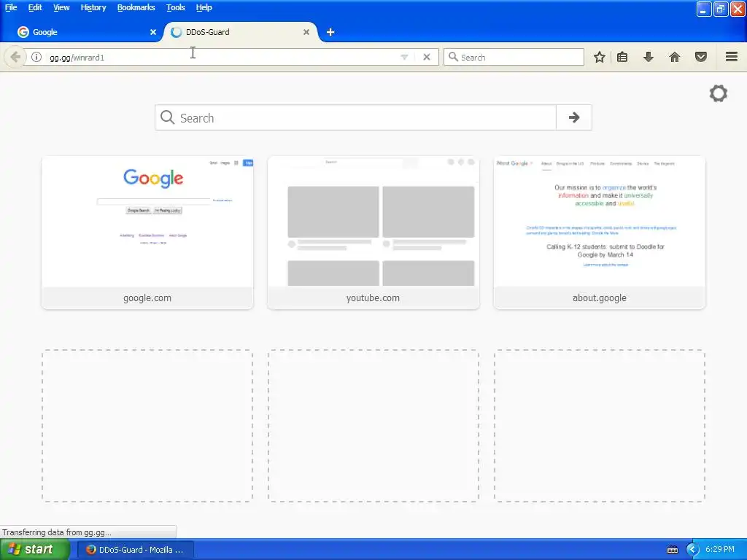Click the toolbar Search magnifier icon
This screenshot has height=560, width=747.
click(x=453, y=57)
